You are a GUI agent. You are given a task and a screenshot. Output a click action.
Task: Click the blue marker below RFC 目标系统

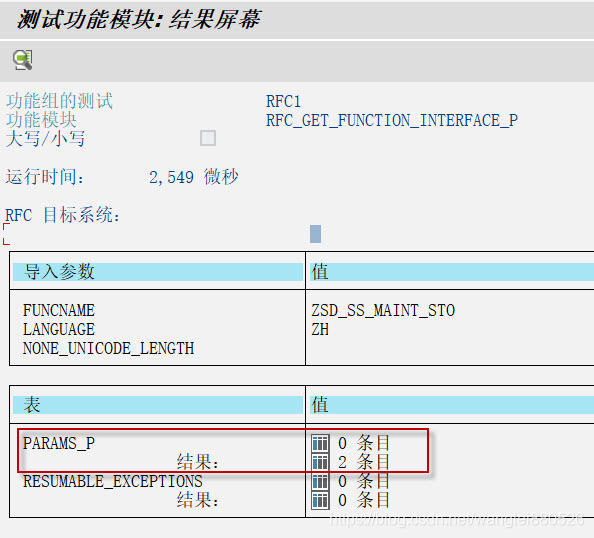click(x=315, y=234)
